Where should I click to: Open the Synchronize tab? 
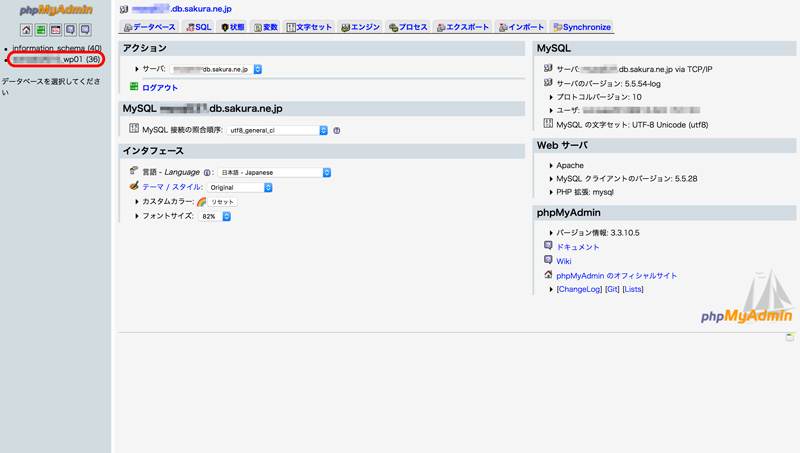pos(582,27)
